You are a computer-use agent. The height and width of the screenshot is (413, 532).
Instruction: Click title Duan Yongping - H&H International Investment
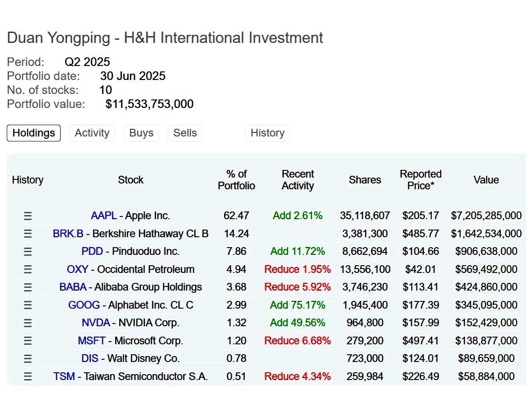tap(165, 38)
